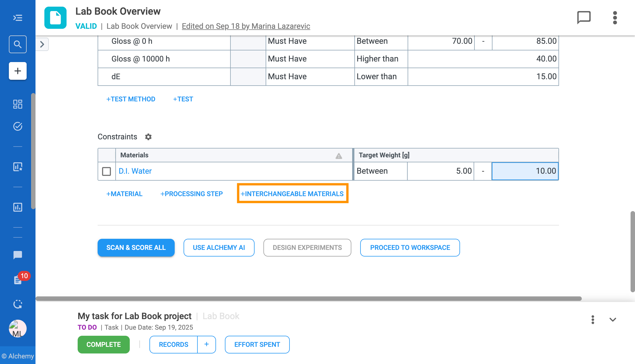Click the horizontal scrollbar at bottom

(308, 299)
